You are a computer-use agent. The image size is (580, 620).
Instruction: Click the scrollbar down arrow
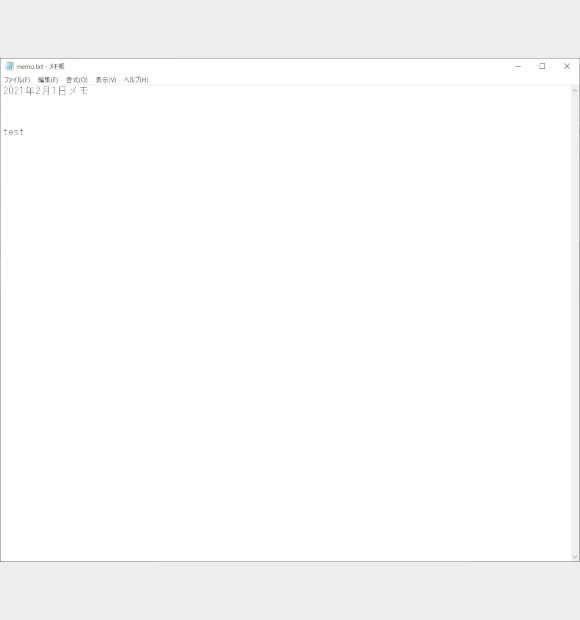point(575,556)
